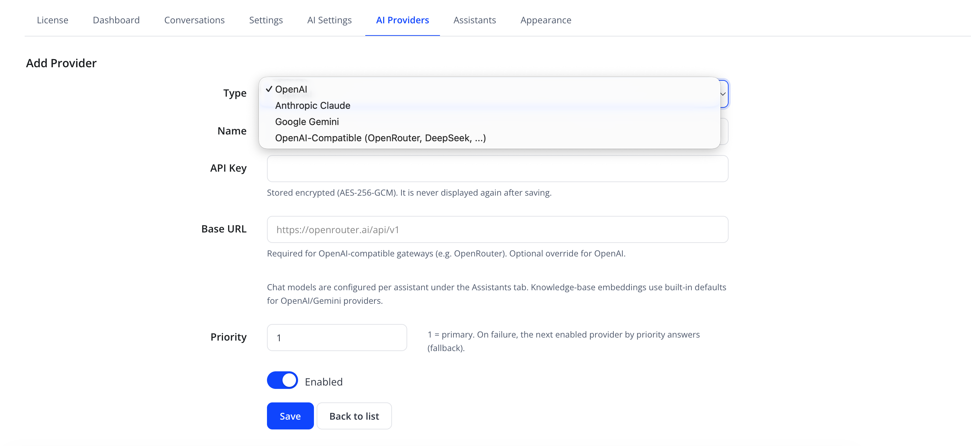Screen dimensions: 980x446
Task: Toggle the Enabled switch off
Action: [x=282, y=380]
